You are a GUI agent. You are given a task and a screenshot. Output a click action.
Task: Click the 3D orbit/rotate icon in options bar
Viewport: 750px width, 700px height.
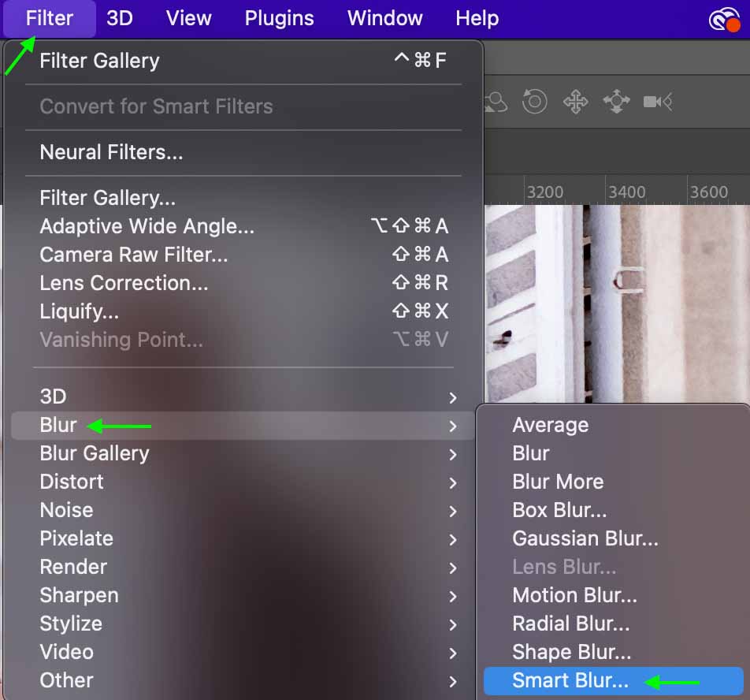[x=534, y=102]
